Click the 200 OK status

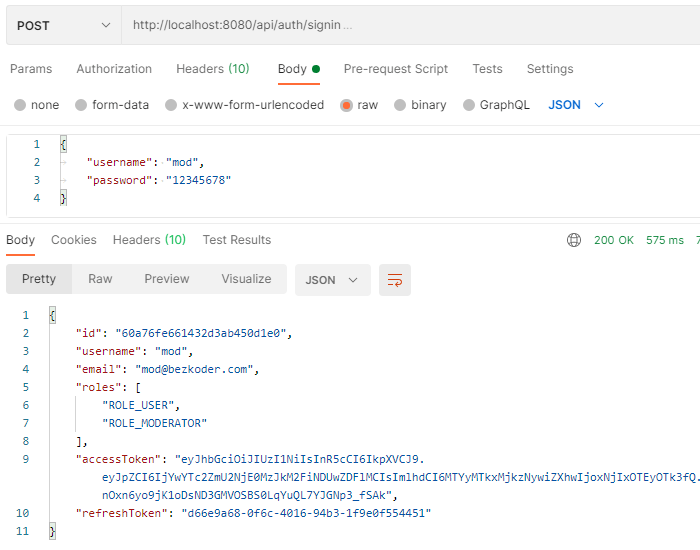pos(614,240)
